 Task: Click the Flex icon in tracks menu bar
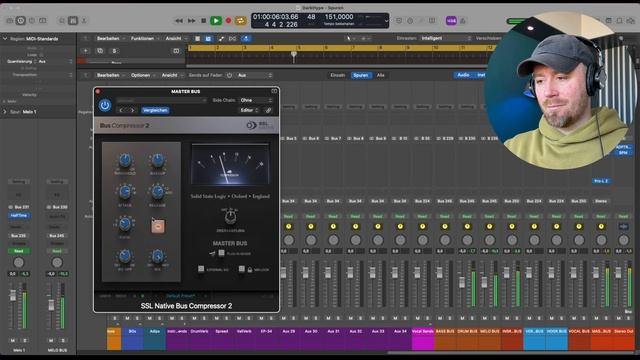pos(233,39)
